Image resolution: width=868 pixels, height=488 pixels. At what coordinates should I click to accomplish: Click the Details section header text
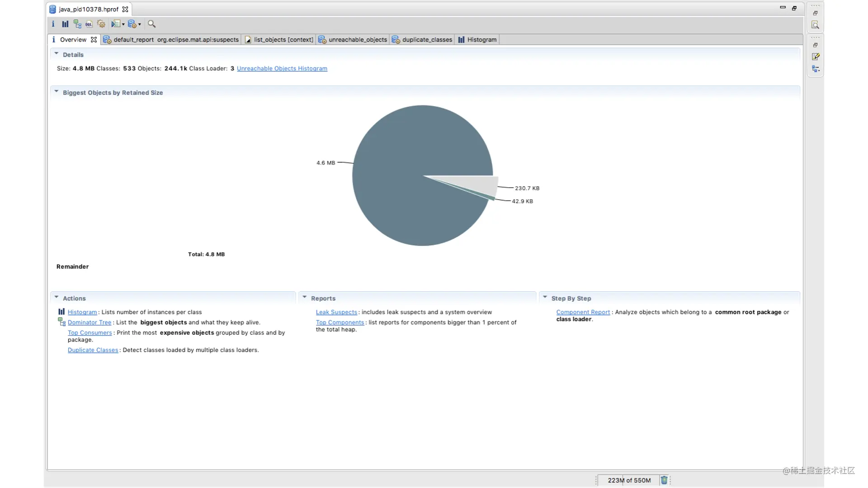[x=73, y=55]
